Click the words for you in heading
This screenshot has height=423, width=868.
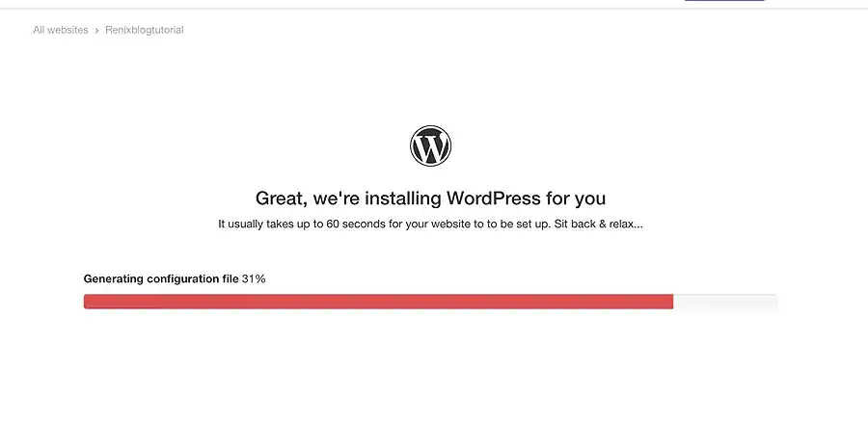[576, 198]
